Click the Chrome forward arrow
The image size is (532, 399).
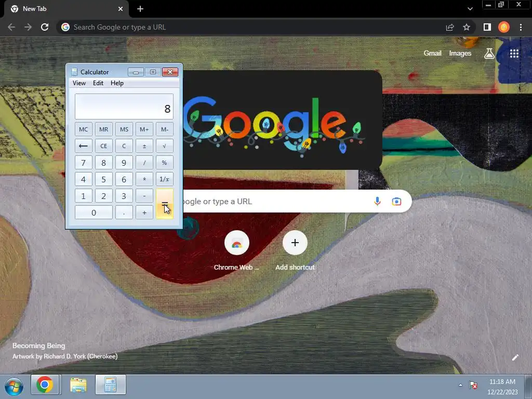pos(28,27)
